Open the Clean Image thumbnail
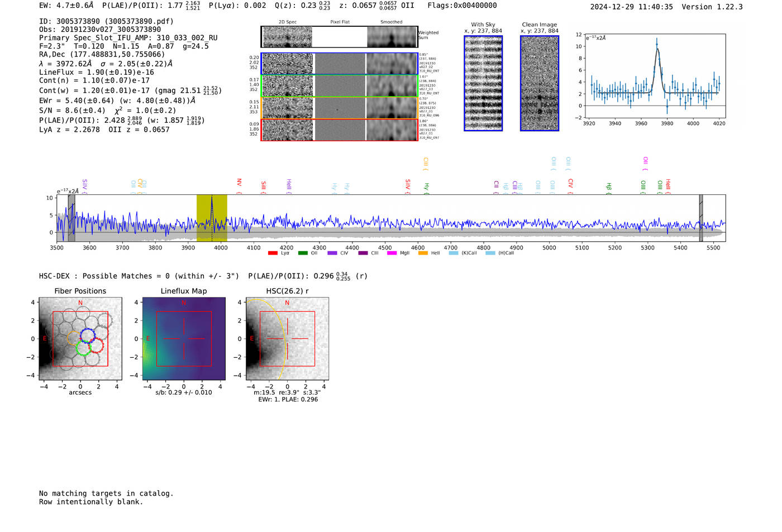 coord(540,83)
